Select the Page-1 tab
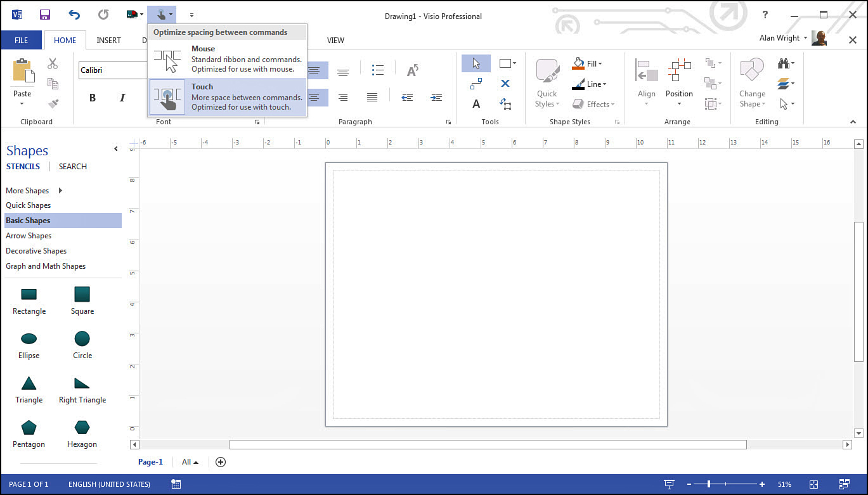868x495 pixels. pyautogui.click(x=150, y=462)
